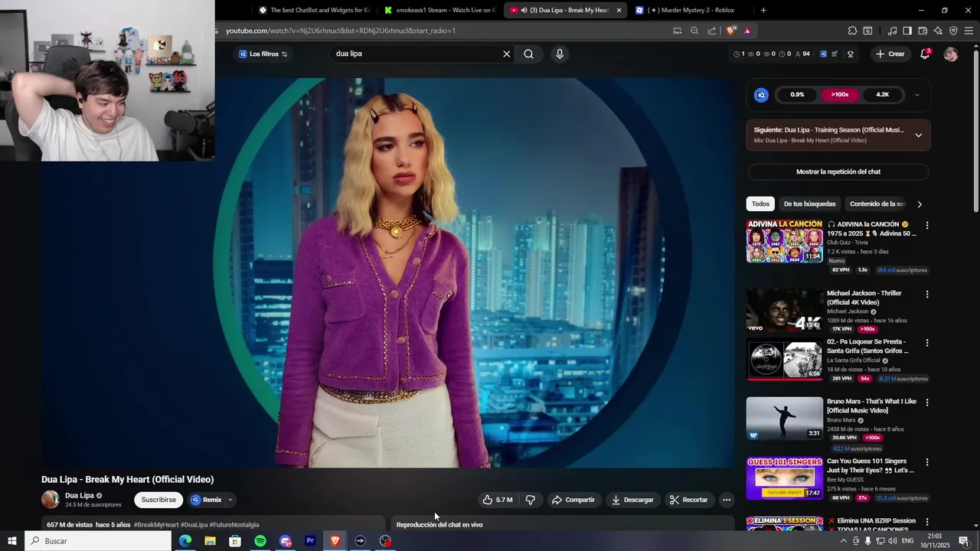This screenshot has width=980, height=551.
Task: Click the #BreakMyHeart hashtag
Action: pyautogui.click(x=156, y=525)
